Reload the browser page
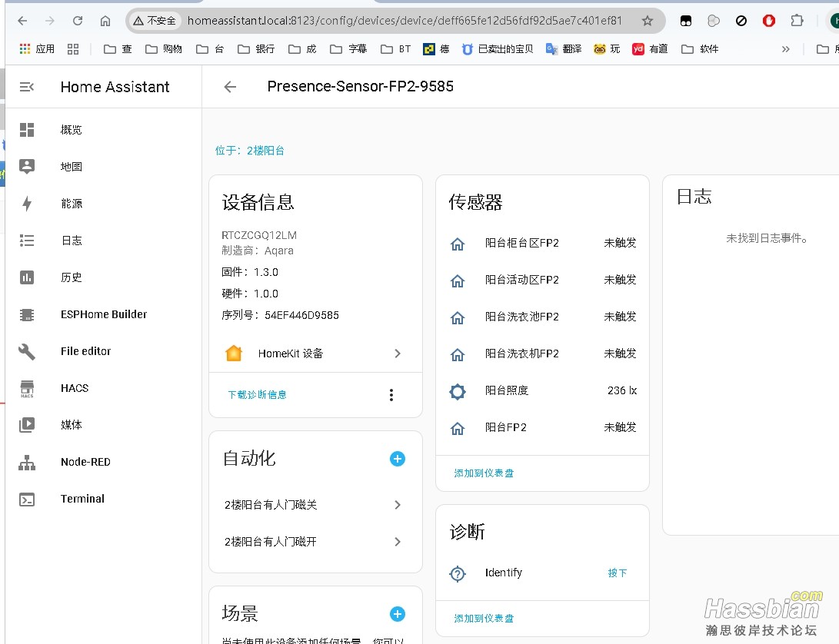Image resolution: width=839 pixels, height=644 pixels. pyautogui.click(x=78, y=21)
